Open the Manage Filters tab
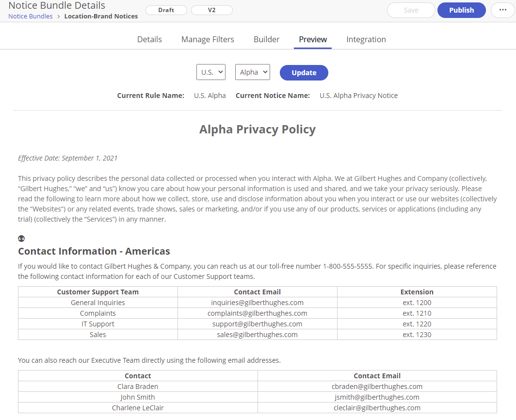 coord(208,39)
